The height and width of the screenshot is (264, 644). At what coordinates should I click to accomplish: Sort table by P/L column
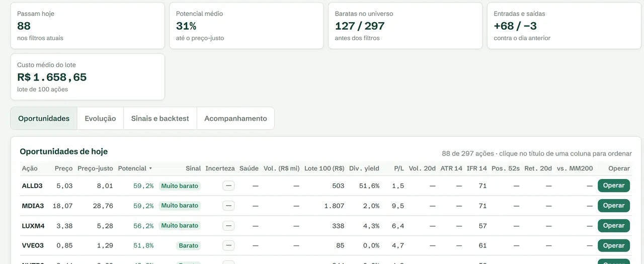(399, 168)
